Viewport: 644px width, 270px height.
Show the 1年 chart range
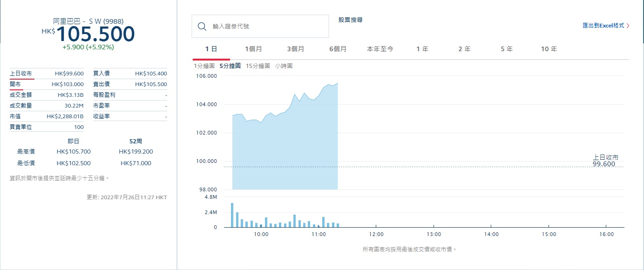[422, 49]
